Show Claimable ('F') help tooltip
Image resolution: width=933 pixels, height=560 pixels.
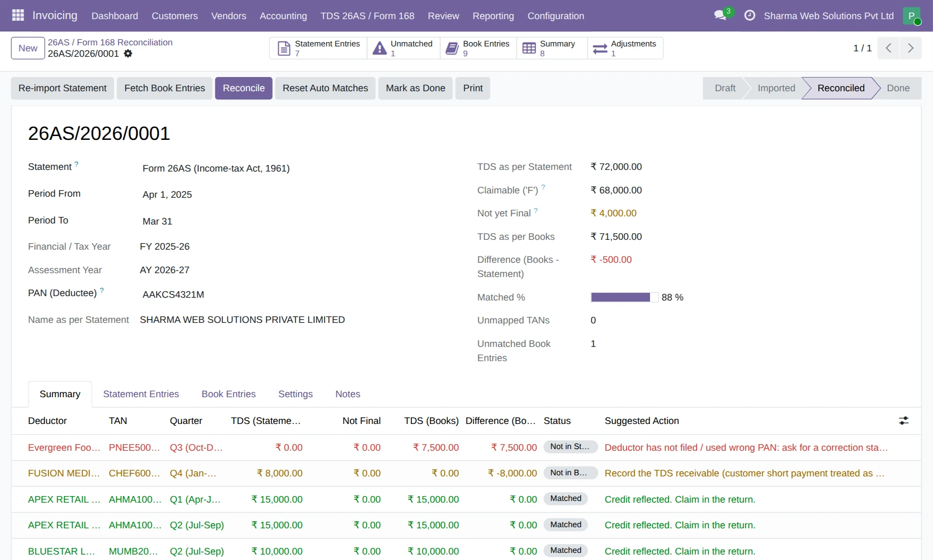tap(543, 187)
